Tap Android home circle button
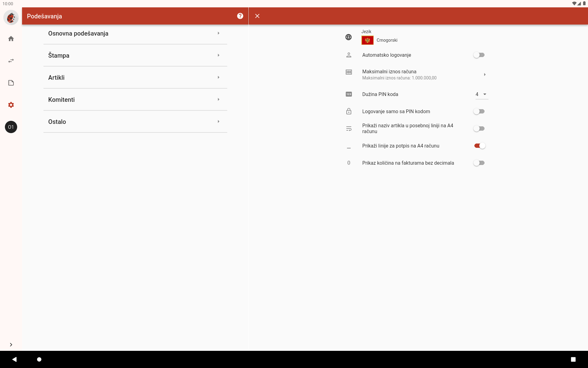588x368 pixels. pos(39,359)
